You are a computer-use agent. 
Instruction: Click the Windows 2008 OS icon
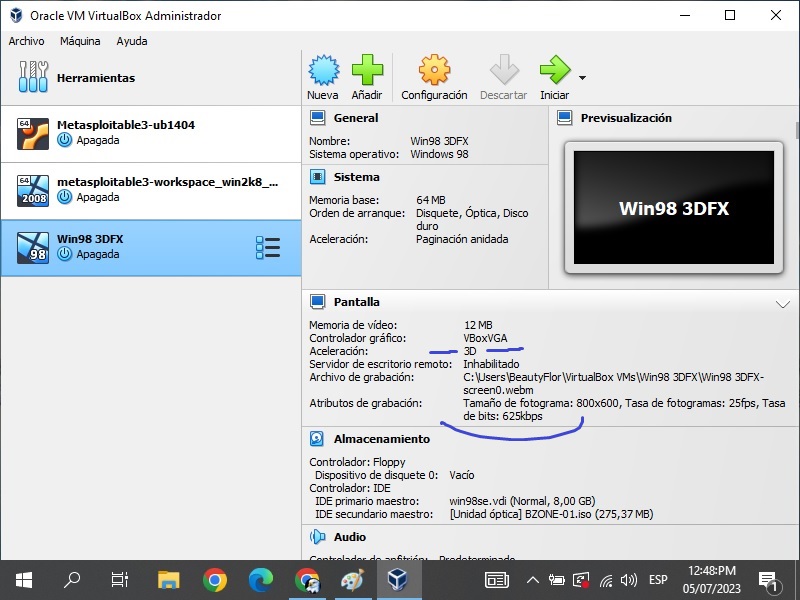[33, 191]
